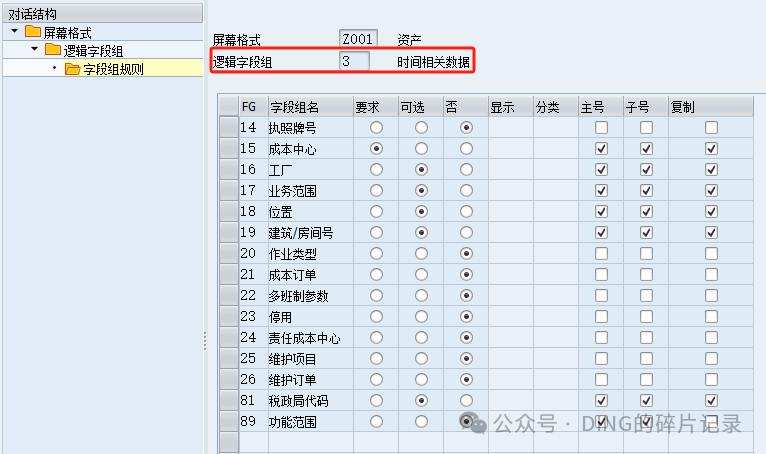Click the 要求 column header

coord(376,107)
